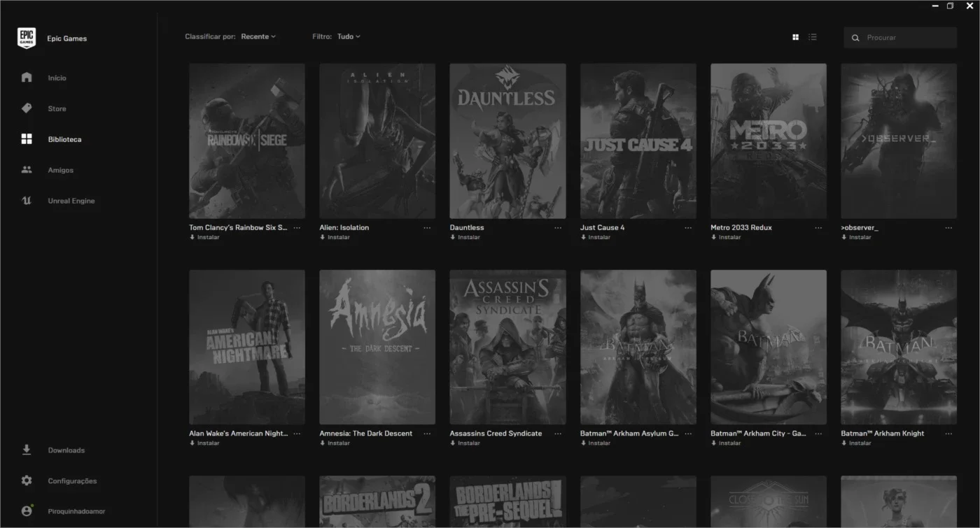Select the Biblioteca grid icon
This screenshot has height=528, width=980.
pyautogui.click(x=27, y=139)
